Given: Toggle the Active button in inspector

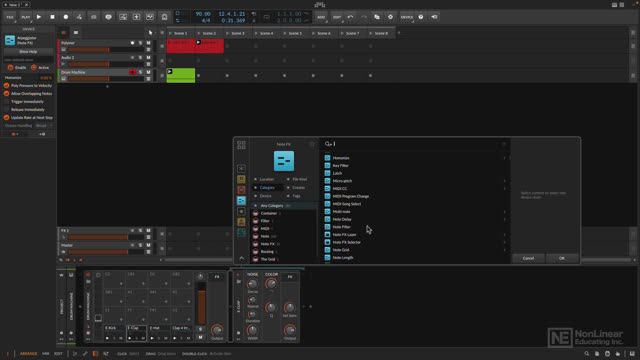Looking at the screenshot, I should [x=40, y=67].
